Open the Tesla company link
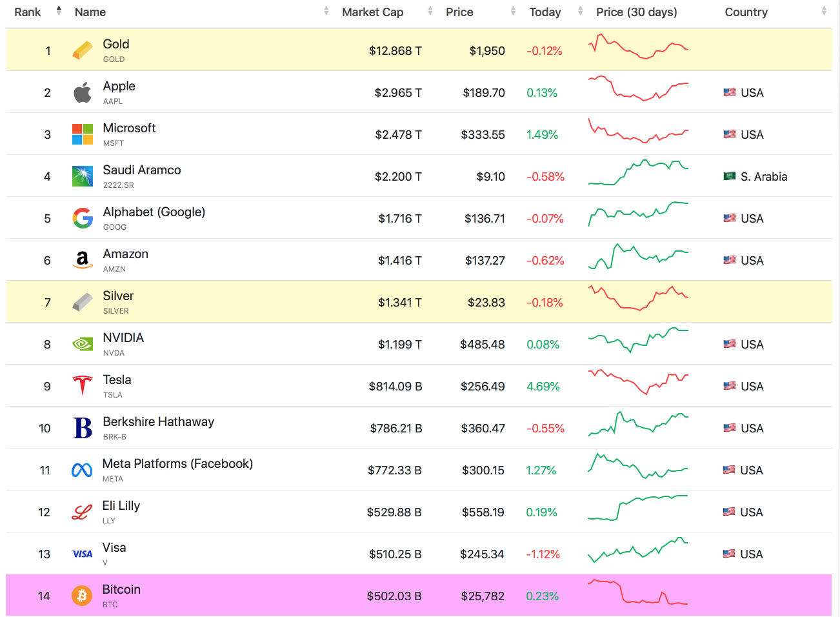 [117, 379]
